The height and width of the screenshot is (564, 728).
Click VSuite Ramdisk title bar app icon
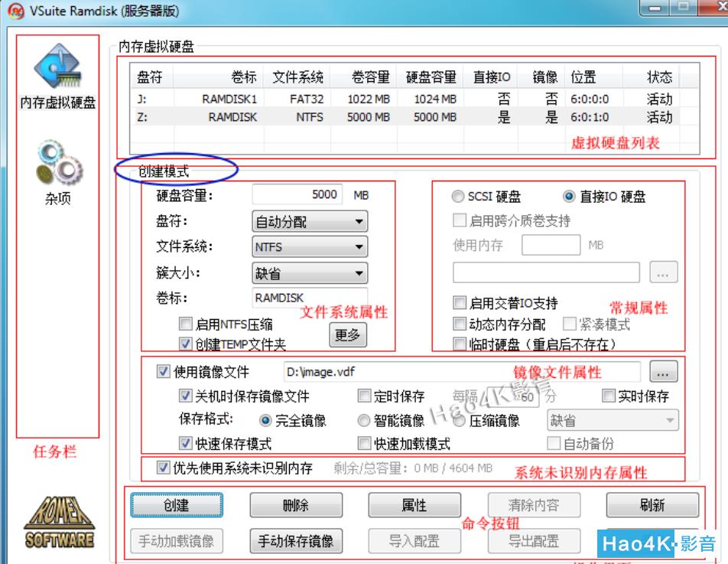click(x=15, y=10)
